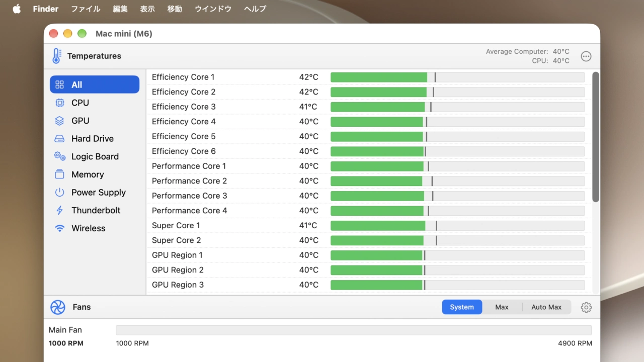This screenshot has width=644, height=362.
Task: Open the ウインドウ menu
Action: [x=213, y=9]
